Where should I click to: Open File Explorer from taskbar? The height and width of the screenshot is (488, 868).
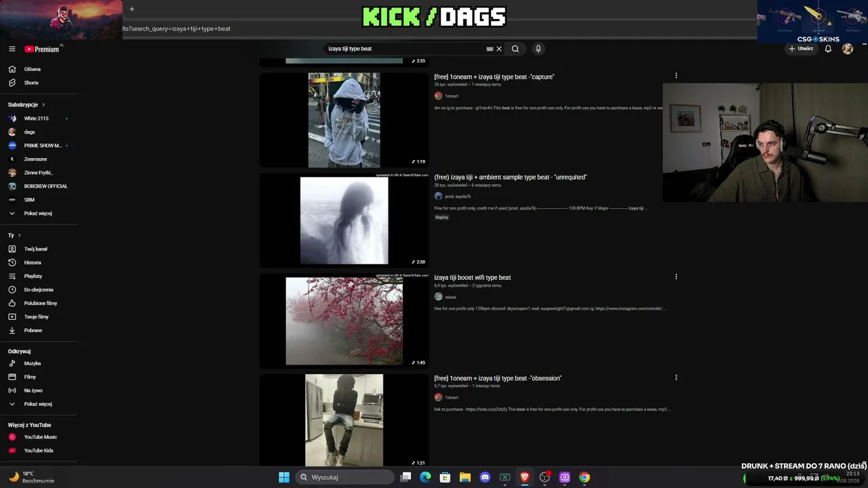(x=465, y=477)
